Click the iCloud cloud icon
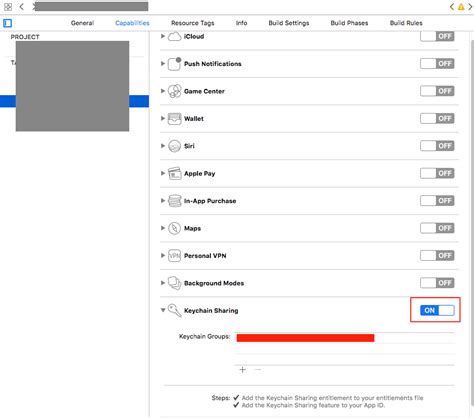The image size is (474, 418). click(174, 36)
